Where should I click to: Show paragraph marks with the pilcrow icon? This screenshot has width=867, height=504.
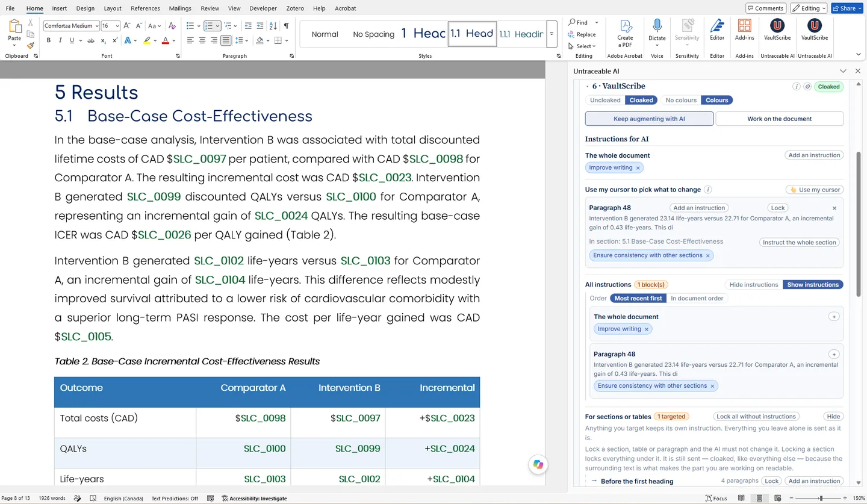click(x=286, y=26)
